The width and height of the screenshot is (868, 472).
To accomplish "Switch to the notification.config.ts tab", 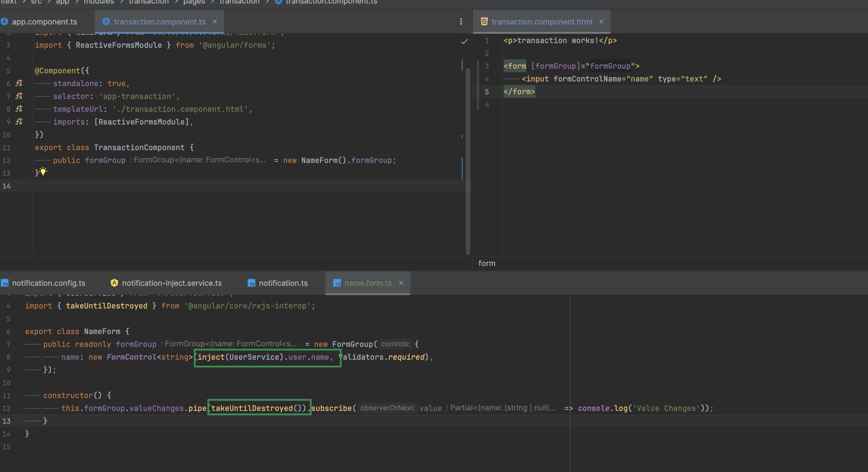I will tap(48, 283).
